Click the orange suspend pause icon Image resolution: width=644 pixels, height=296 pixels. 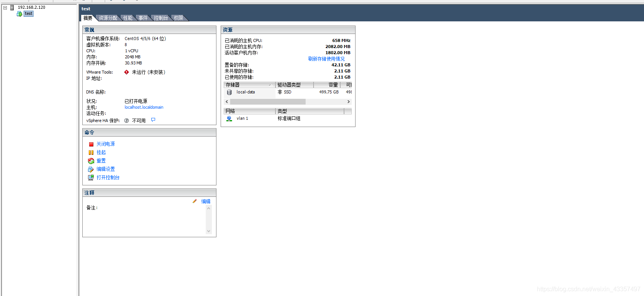pyautogui.click(x=91, y=153)
